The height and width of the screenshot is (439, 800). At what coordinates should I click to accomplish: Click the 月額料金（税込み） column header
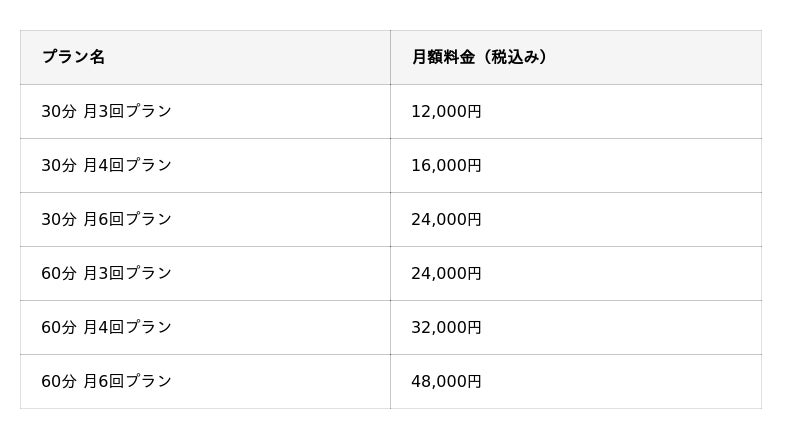coord(480,57)
